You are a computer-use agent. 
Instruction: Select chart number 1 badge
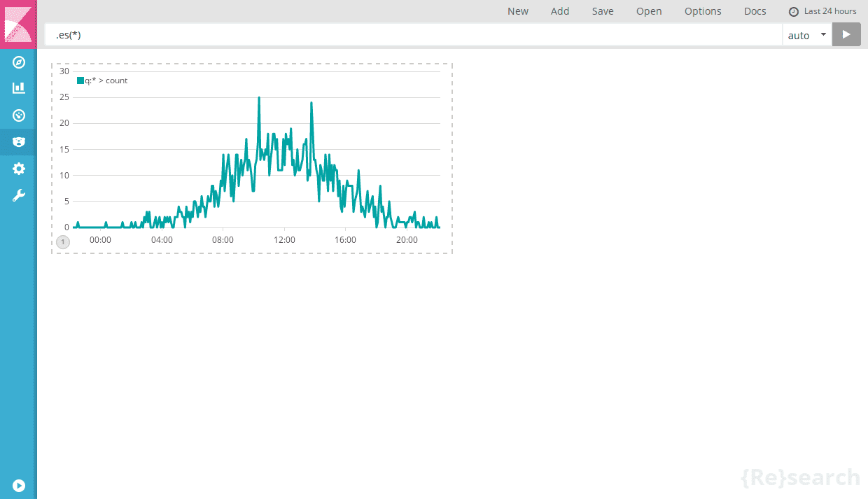63,242
